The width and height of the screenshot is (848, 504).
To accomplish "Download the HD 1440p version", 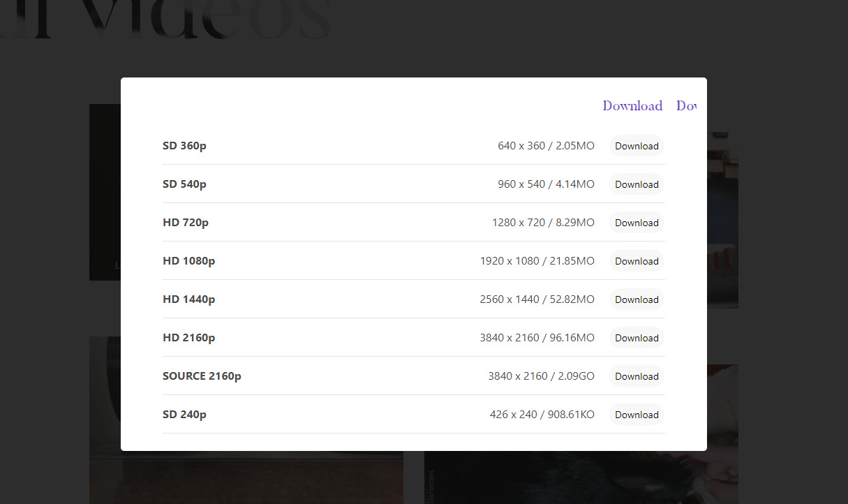I will (637, 299).
